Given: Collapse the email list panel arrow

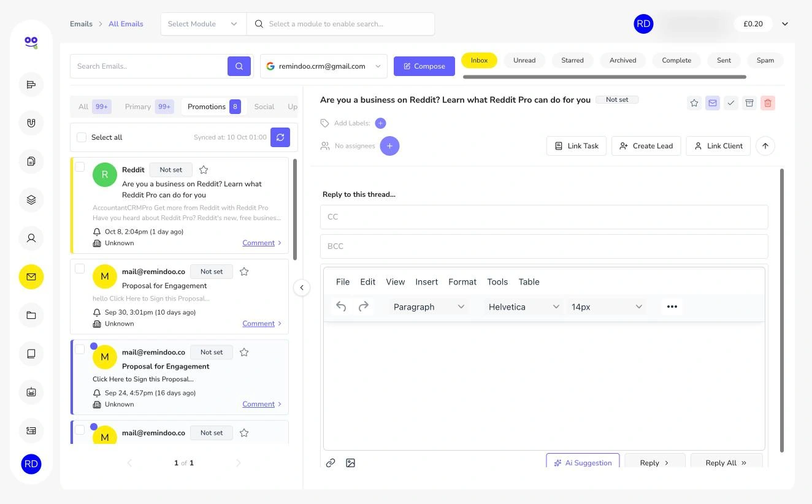Looking at the screenshot, I should tap(302, 288).
